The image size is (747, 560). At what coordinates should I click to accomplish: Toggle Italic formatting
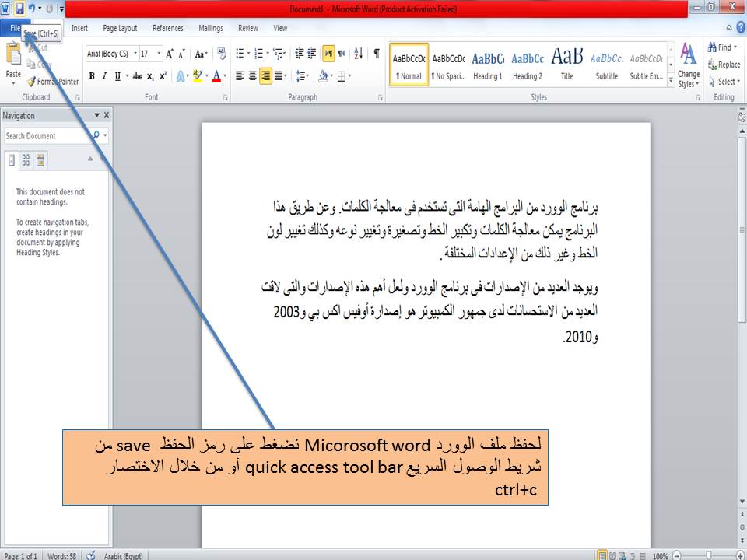[104, 76]
